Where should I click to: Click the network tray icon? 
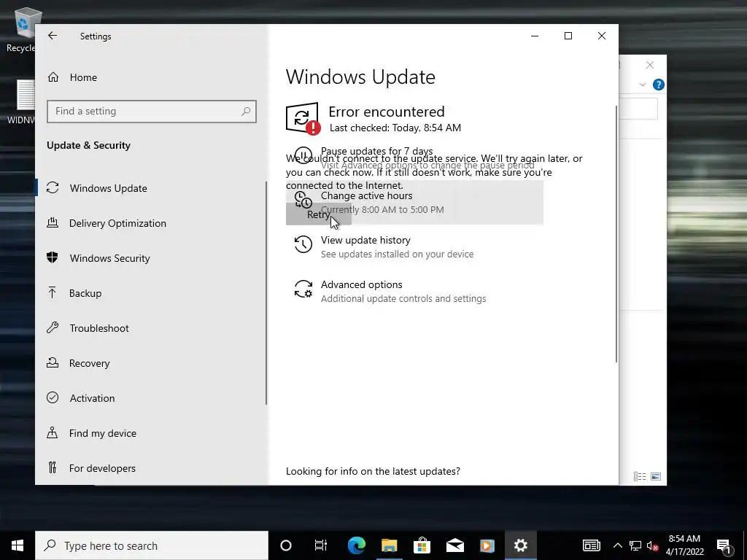pyautogui.click(x=635, y=545)
